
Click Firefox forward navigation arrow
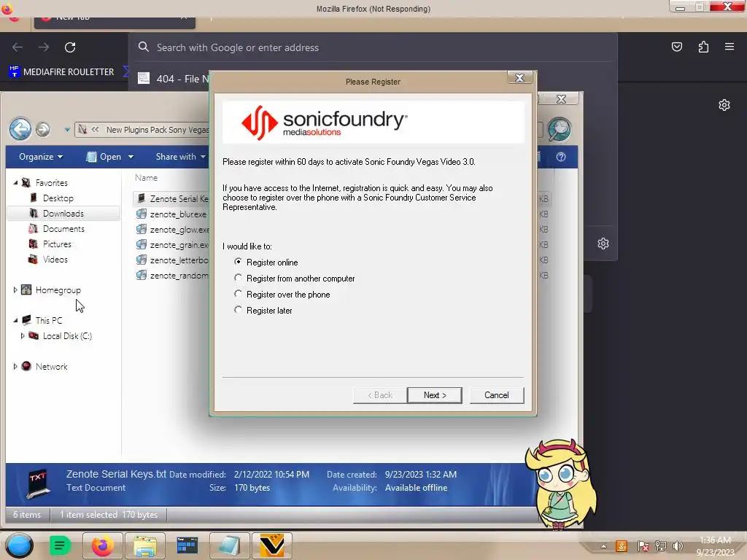tap(44, 47)
